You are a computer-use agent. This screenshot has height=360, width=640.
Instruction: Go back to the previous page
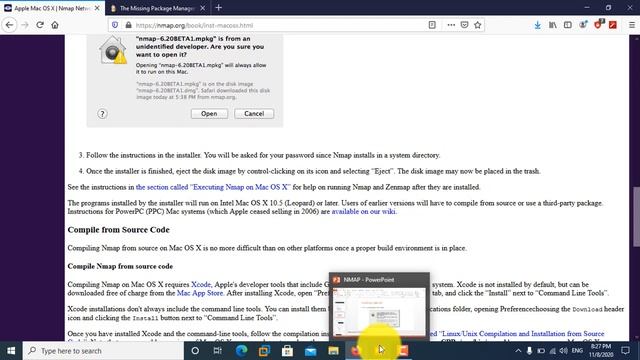pyautogui.click(x=9, y=25)
